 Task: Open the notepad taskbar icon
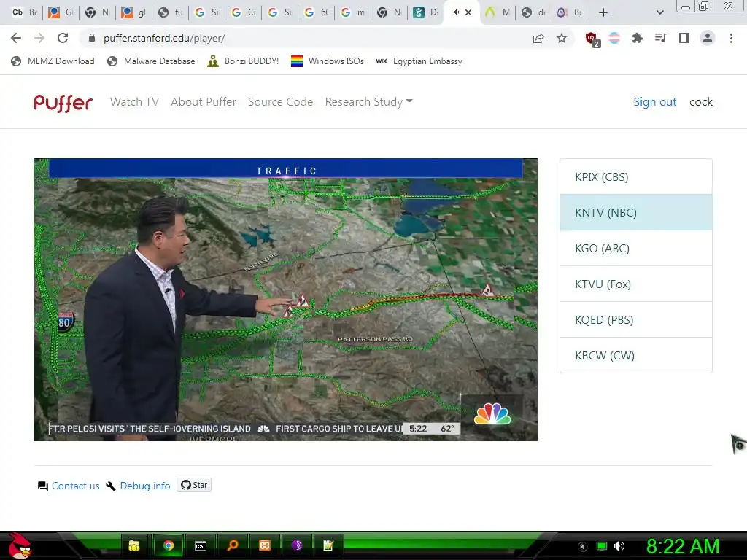pyautogui.click(x=329, y=545)
